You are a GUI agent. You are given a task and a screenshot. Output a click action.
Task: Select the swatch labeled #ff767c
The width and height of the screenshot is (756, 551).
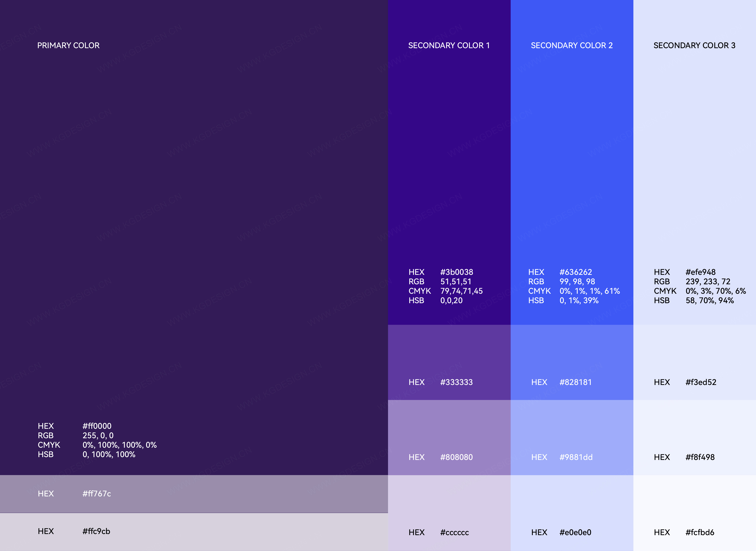[194, 494]
